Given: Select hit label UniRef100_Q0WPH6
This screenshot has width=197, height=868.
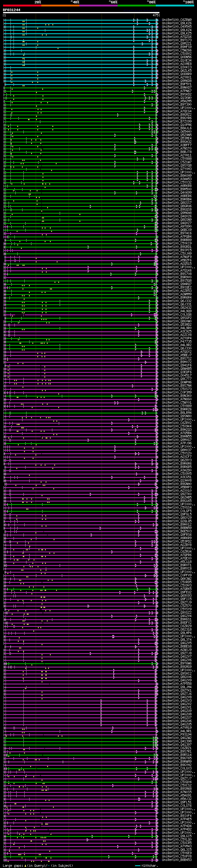Looking at the screenshot, I should click(x=177, y=382).
